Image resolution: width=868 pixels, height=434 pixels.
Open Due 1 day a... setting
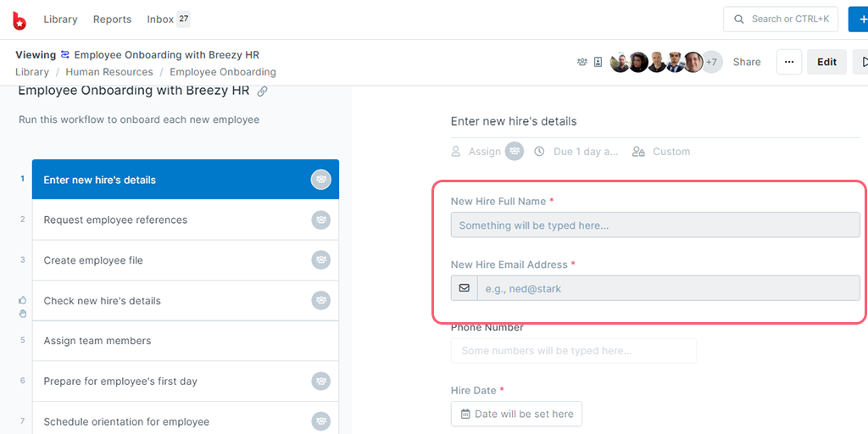[587, 151]
